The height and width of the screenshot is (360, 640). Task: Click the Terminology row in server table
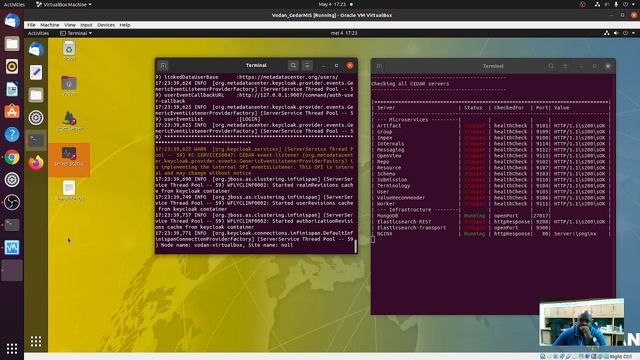click(491, 186)
